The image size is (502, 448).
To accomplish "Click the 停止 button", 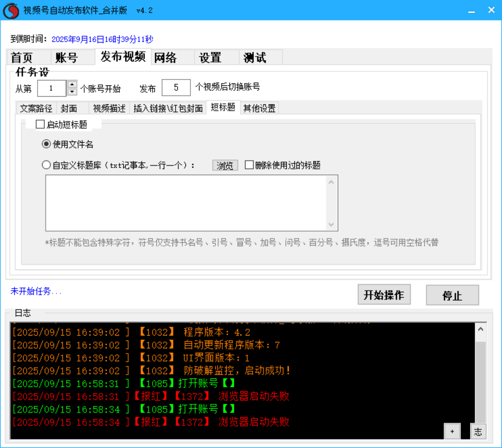I will (452, 295).
